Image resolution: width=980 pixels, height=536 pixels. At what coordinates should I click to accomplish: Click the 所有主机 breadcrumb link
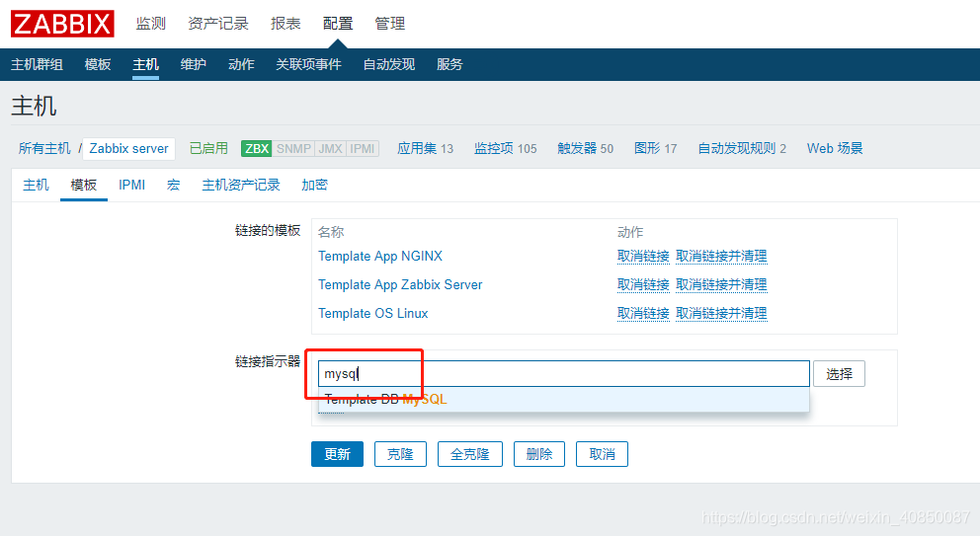[44, 148]
